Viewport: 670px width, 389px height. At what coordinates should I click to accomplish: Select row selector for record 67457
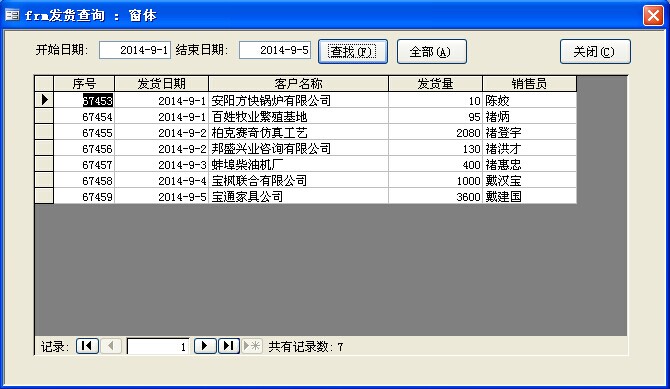coord(44,164)
